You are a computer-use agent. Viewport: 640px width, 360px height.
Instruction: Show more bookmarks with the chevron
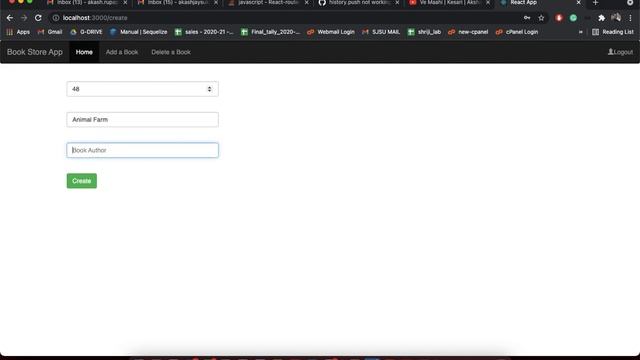[x=580, y=32]
